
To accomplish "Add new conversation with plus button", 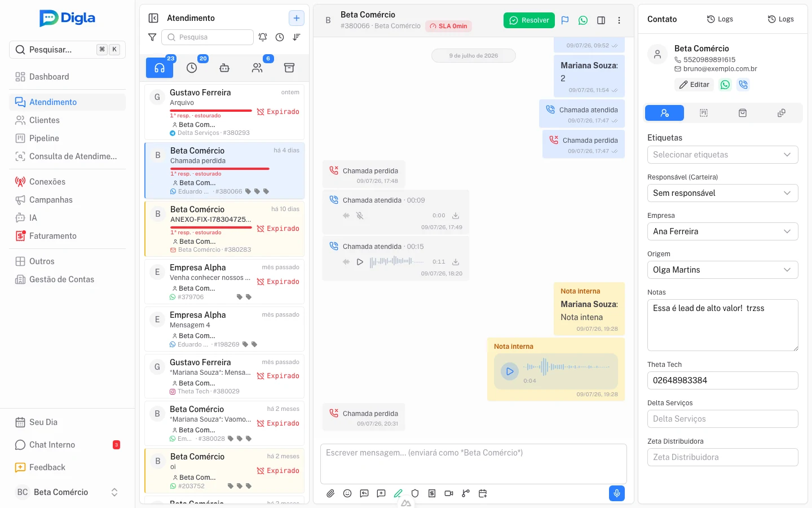I will (x=297, y=18).
